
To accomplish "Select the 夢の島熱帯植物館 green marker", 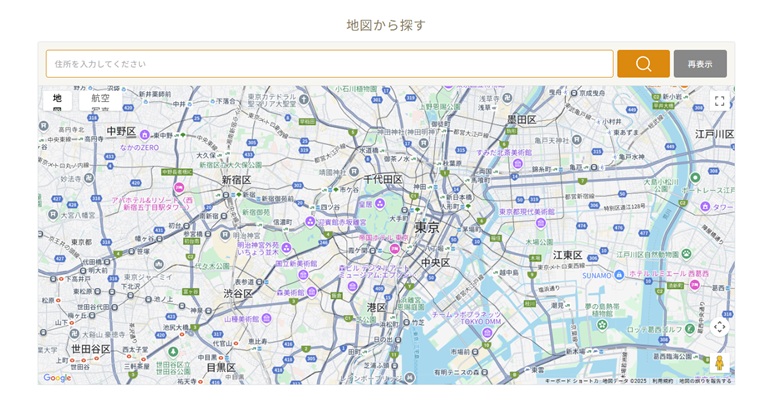I will click(x=602, y=325).
